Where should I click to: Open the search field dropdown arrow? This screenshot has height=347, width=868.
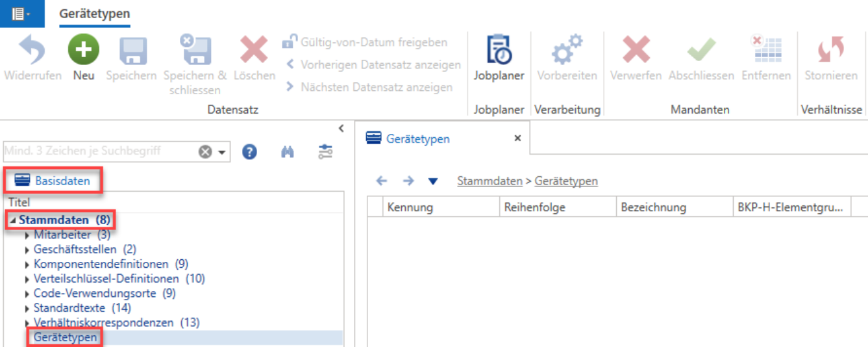[x=222, y=152]
